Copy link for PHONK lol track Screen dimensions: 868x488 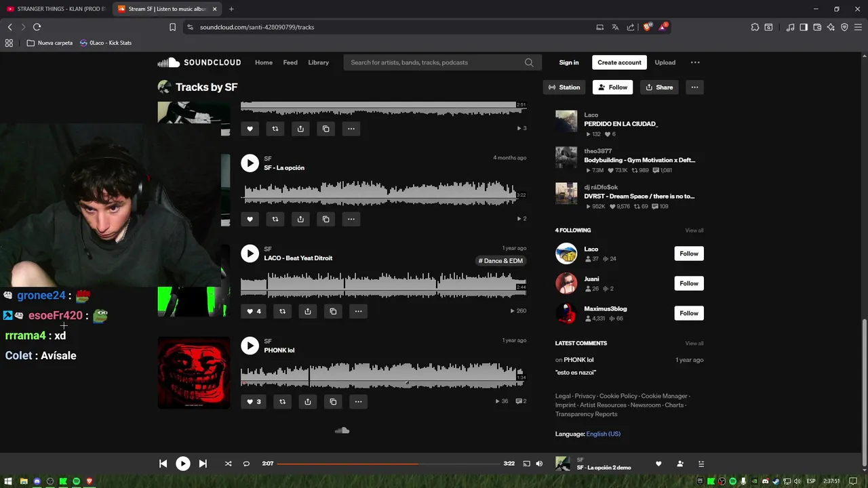(333, 402)
